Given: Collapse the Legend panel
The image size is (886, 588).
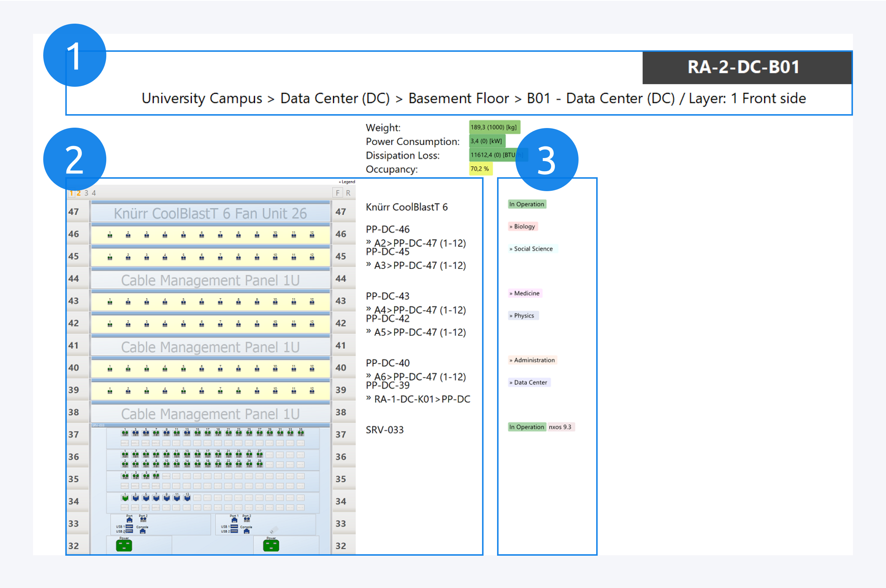Looking at the screenshot, I should (x=347, y=182).
